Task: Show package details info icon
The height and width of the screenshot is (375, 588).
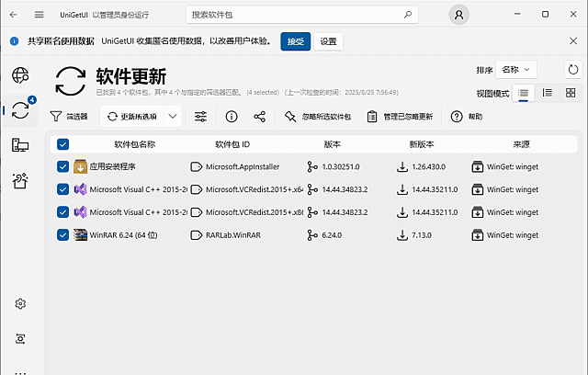Action: click(x=232, y=116)
